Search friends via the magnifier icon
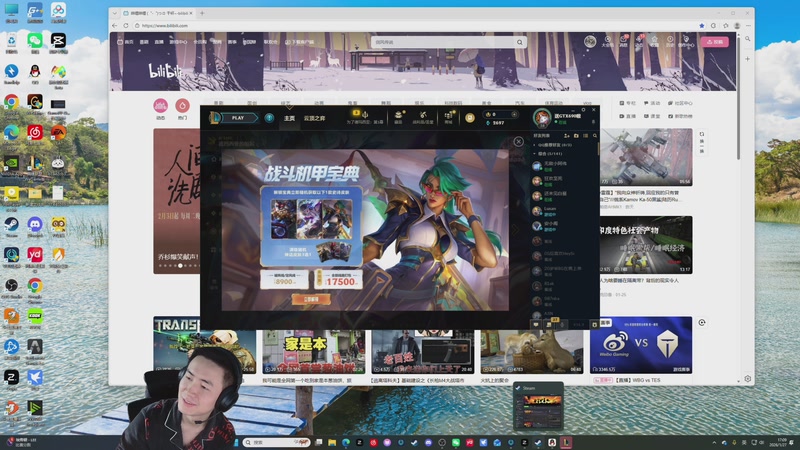Screen dimensions: 800x450 click(594, 136)
